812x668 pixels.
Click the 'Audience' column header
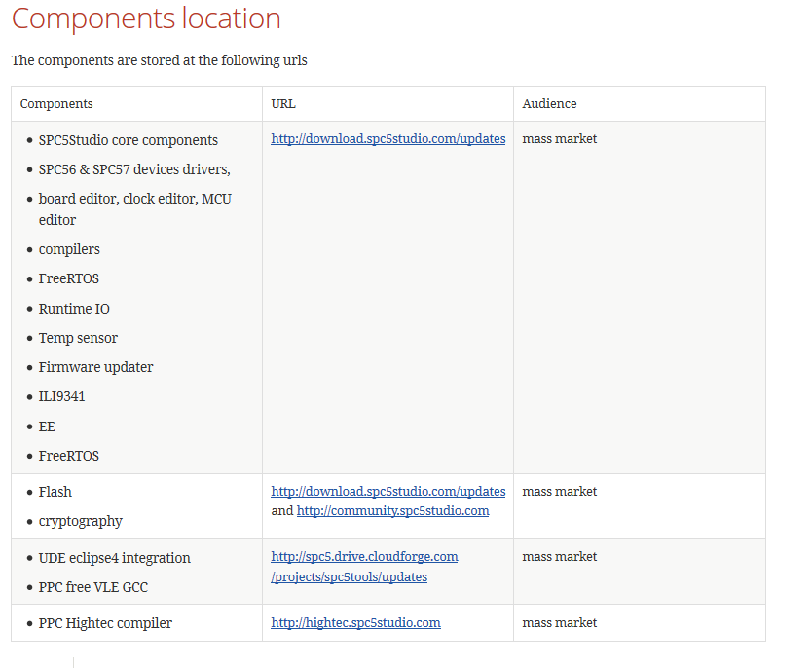click(549, 103)
